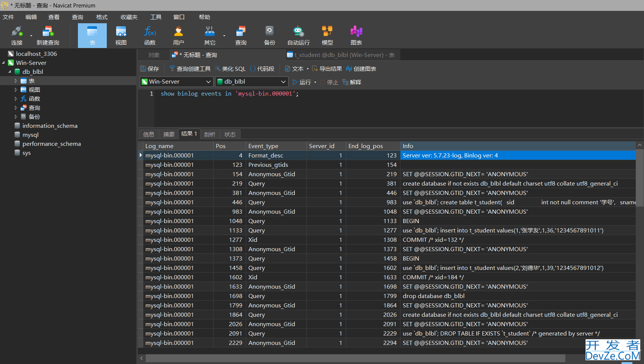Click the horizontal scrollbar of results grid
Screen dimensions: 644x364
[x=355, y=358]
